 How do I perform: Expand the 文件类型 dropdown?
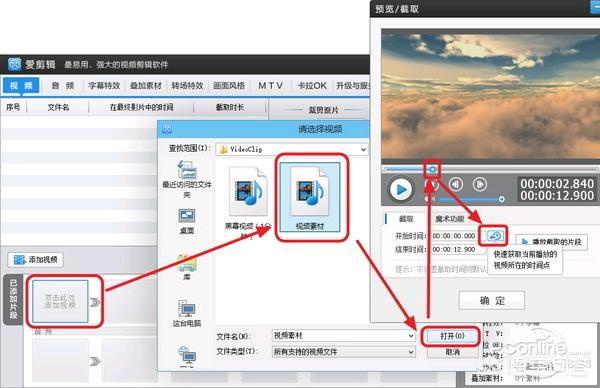click(411, 352)
